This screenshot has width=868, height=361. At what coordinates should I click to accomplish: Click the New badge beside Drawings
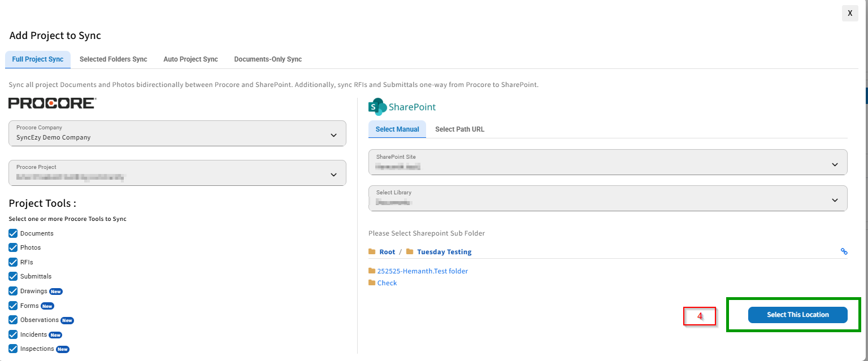(56, 292)
